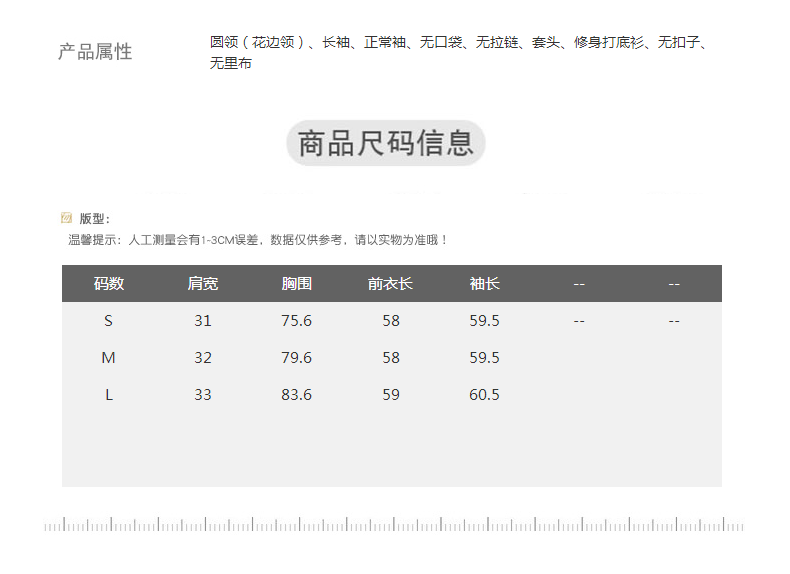Click size S in the size table

109,321
